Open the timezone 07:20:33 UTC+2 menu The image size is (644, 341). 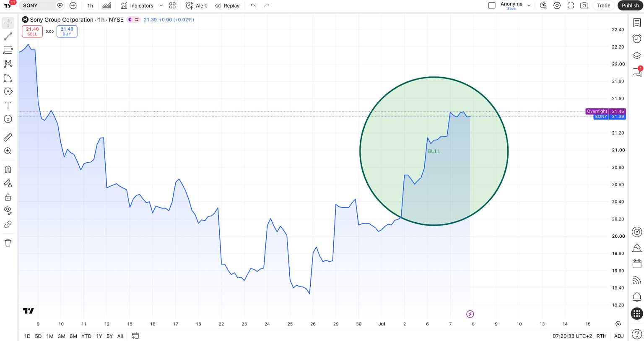click(572, 336)
